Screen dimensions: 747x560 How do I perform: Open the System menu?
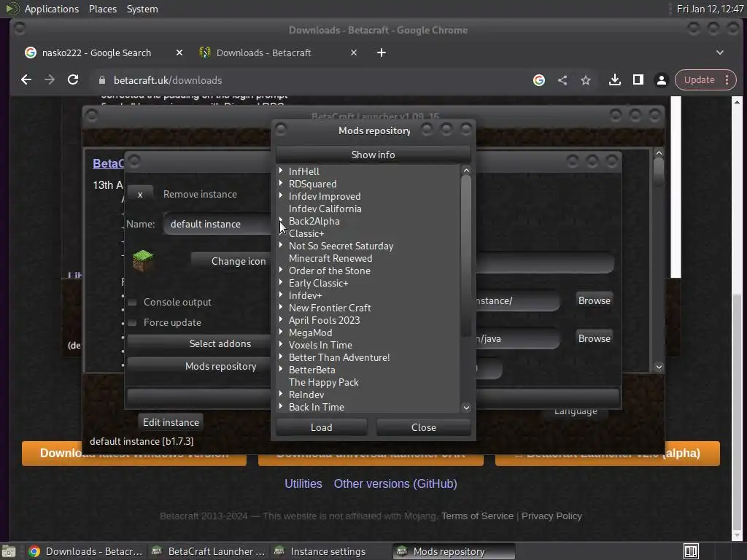coord(142,9)
